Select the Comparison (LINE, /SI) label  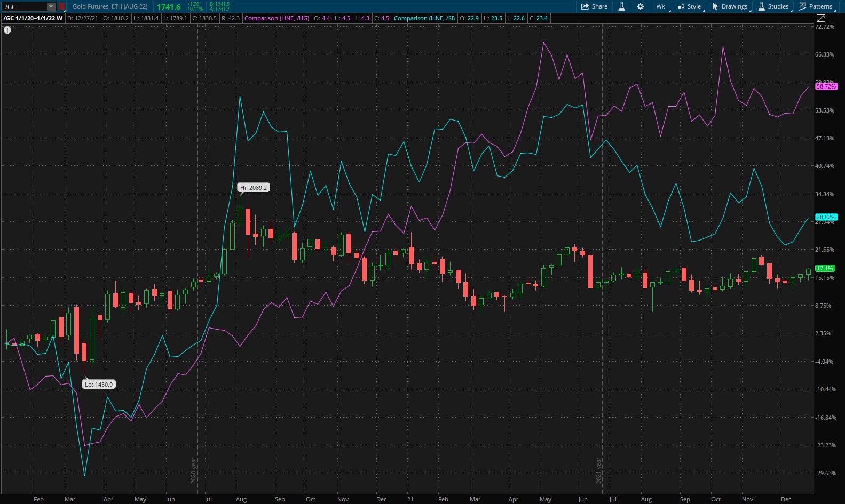424,18
